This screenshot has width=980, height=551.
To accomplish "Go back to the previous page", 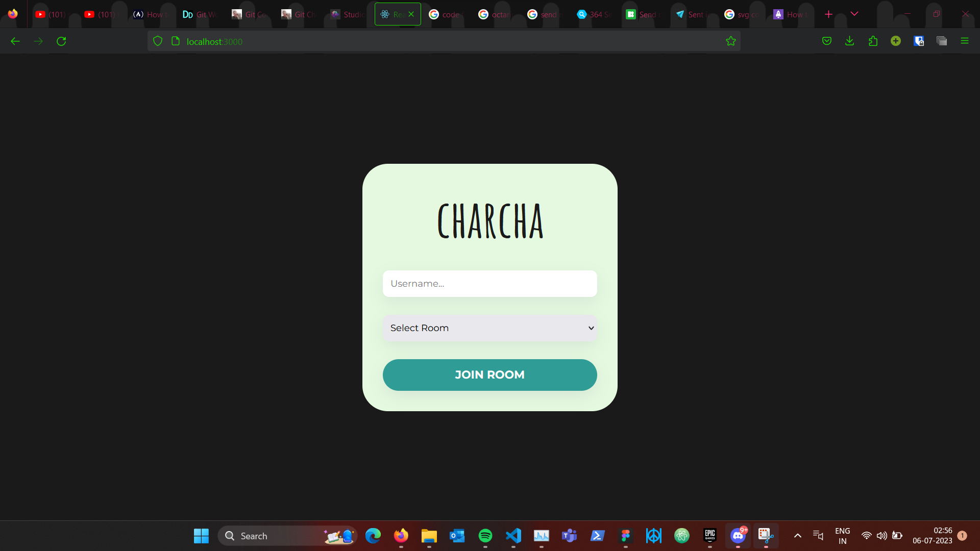I will (x=15, y=41).
